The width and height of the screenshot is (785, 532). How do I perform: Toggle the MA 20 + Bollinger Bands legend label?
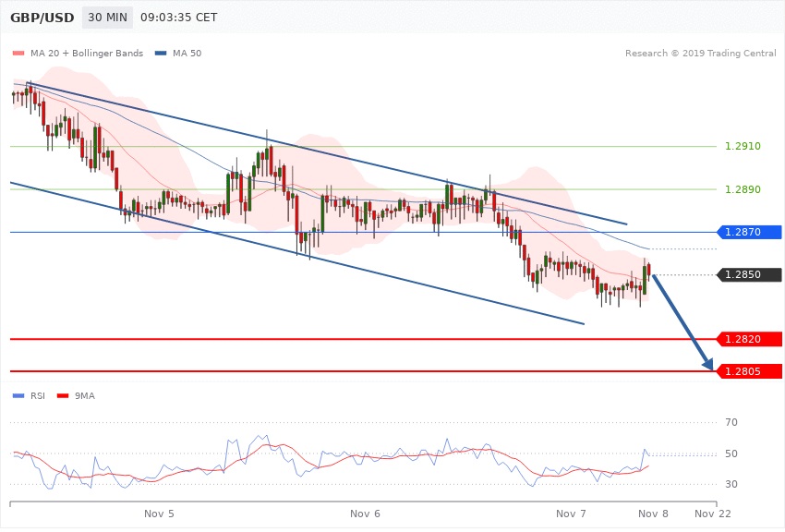point(86,54)
